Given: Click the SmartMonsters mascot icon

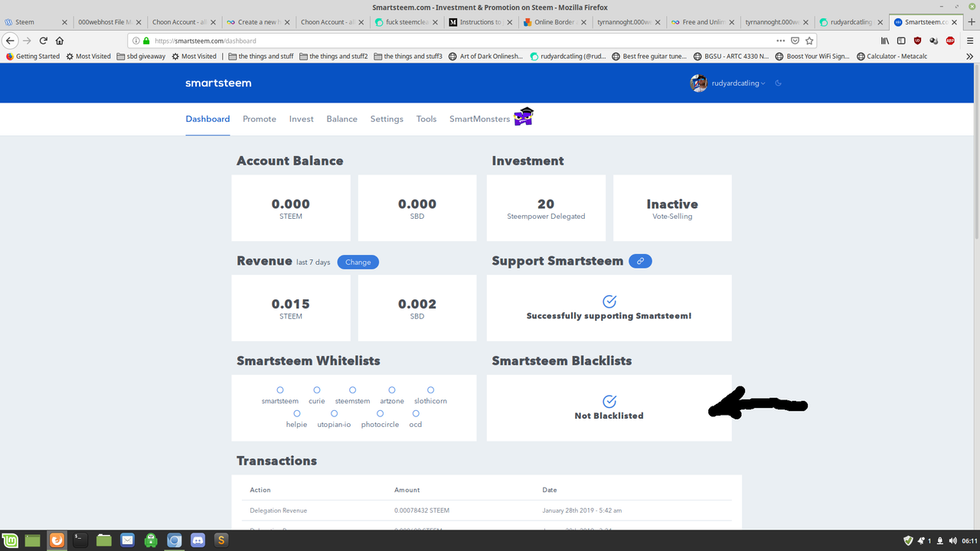Looking at the screenshot, I should pos(524,117).
